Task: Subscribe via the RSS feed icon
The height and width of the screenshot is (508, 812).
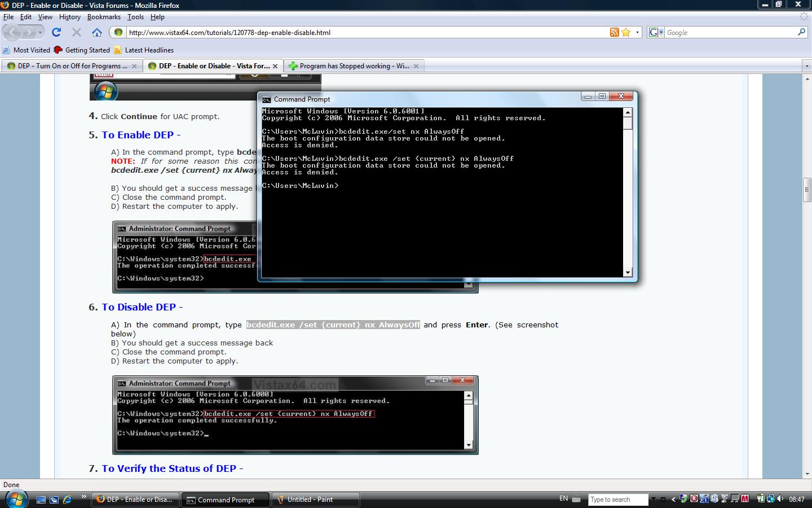Action: tap(615, 32)
